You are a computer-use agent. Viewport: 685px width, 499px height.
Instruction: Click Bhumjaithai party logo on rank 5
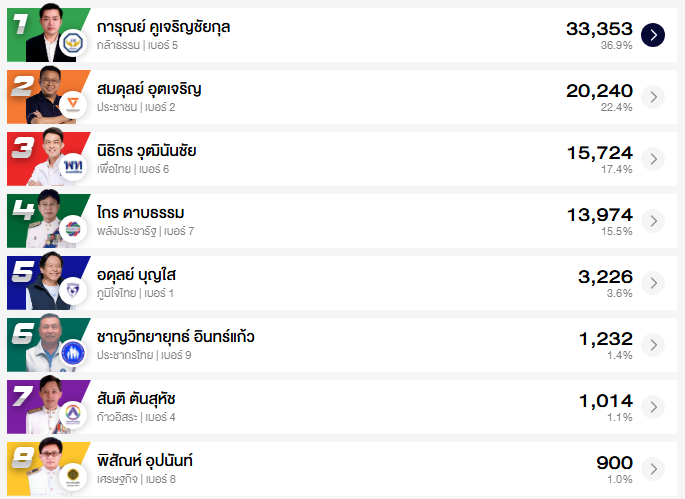pos(73,291)
